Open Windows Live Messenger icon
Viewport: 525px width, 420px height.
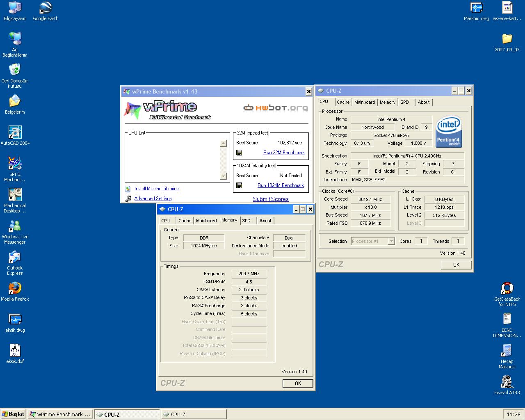15,231
